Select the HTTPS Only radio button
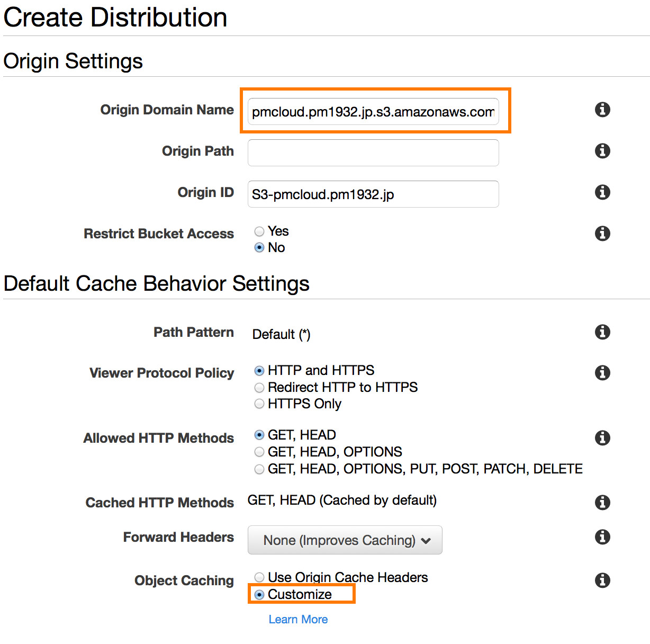 [x=259, y=404]
